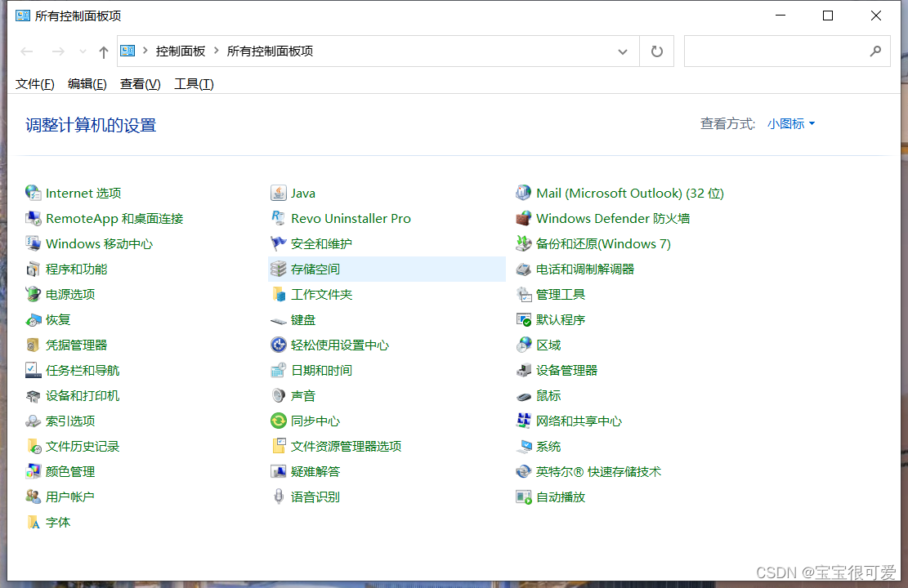Open the 查看方式 小图标 dropdown
The height and width of the screenshot is (588, 908).
791,124
